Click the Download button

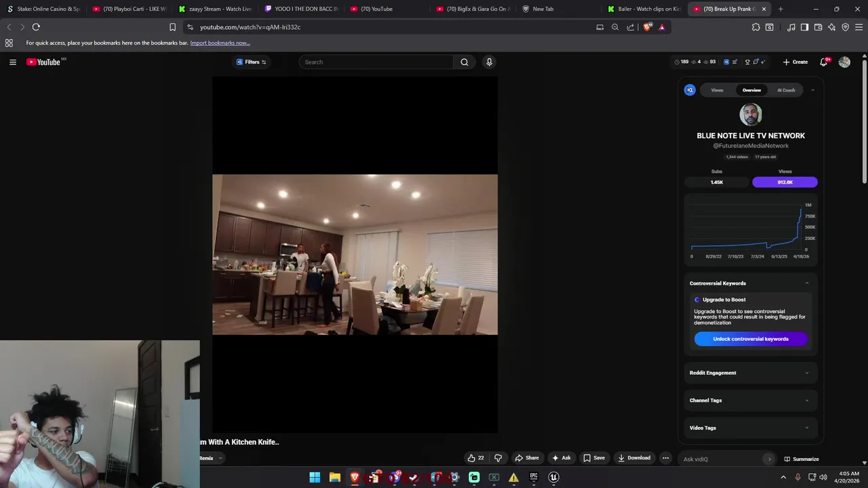point(634,458)
